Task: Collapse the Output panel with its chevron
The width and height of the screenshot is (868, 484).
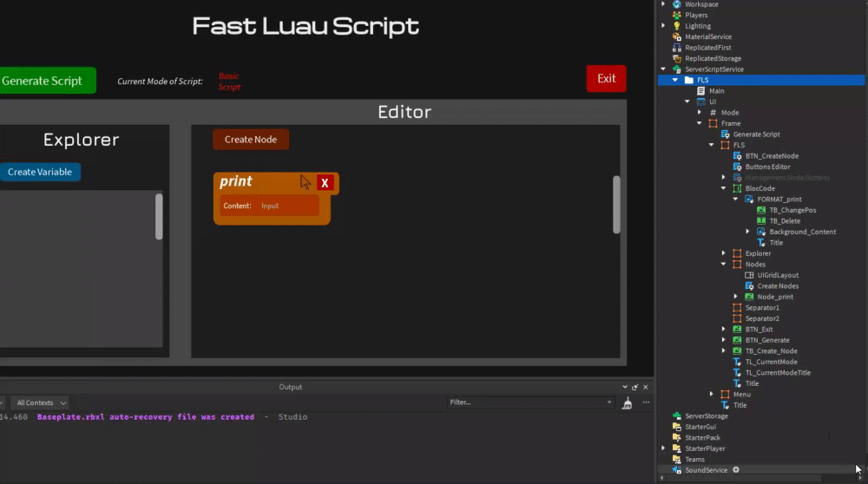Action: (624, 387)
